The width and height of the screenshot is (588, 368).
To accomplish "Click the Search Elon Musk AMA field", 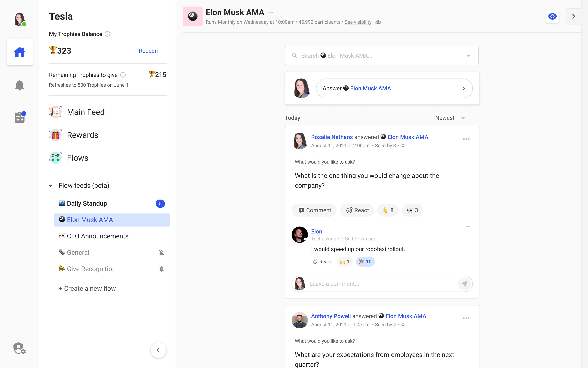I will tap(382, 56).
